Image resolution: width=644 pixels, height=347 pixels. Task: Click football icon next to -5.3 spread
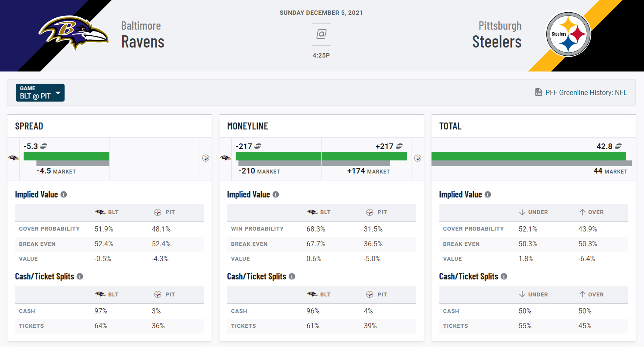tap(44, 146)
